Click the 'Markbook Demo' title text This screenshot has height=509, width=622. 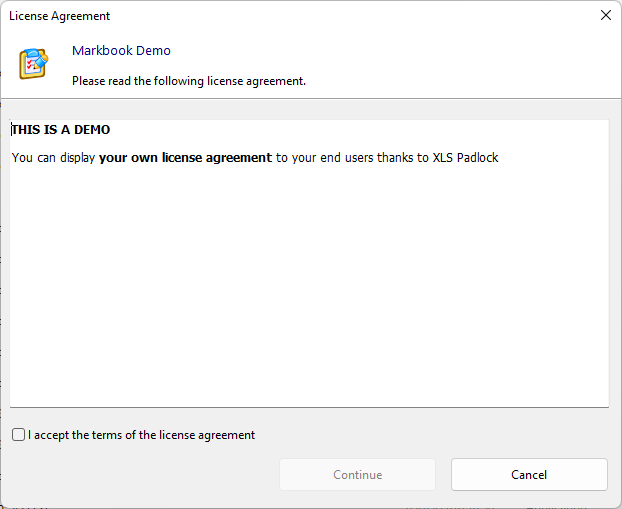coord(121,51)
